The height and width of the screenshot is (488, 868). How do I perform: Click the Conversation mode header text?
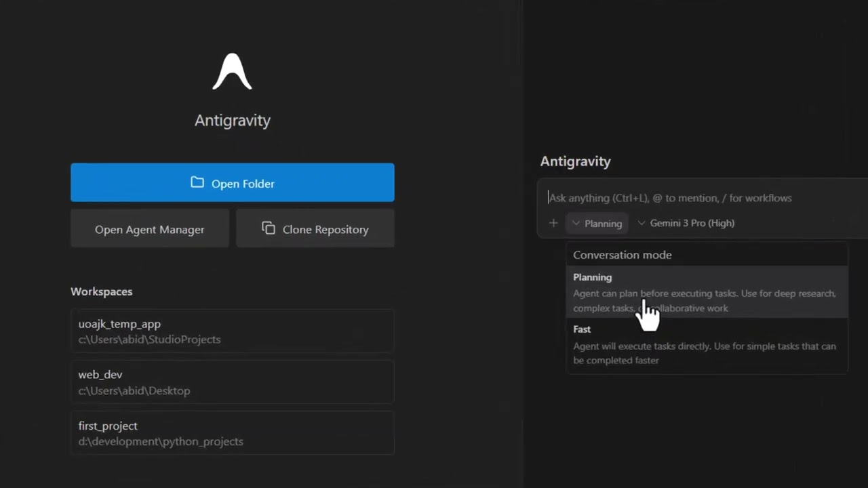click(x=623, y=255)
